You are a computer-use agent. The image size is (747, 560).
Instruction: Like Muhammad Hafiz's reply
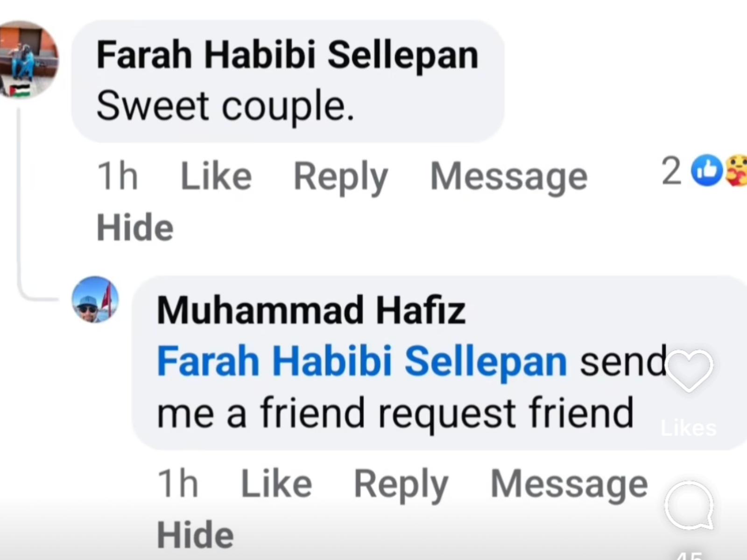tap(276, 483)
